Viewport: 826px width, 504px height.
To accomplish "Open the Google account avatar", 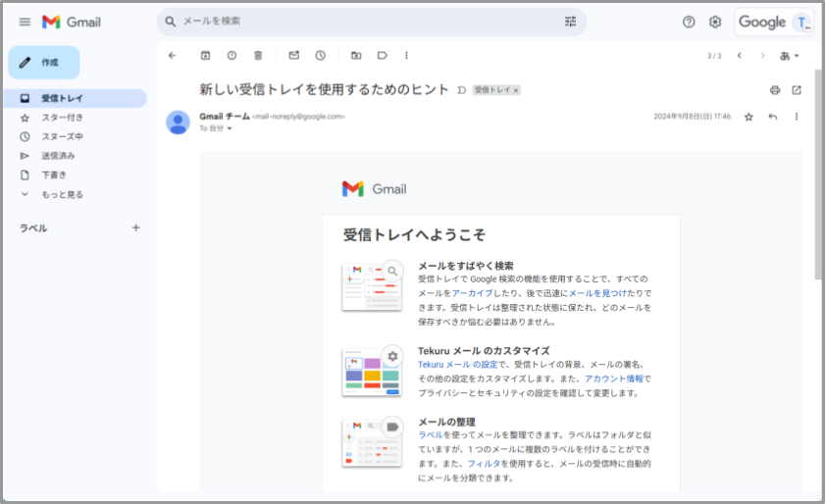I will (802, 23).
